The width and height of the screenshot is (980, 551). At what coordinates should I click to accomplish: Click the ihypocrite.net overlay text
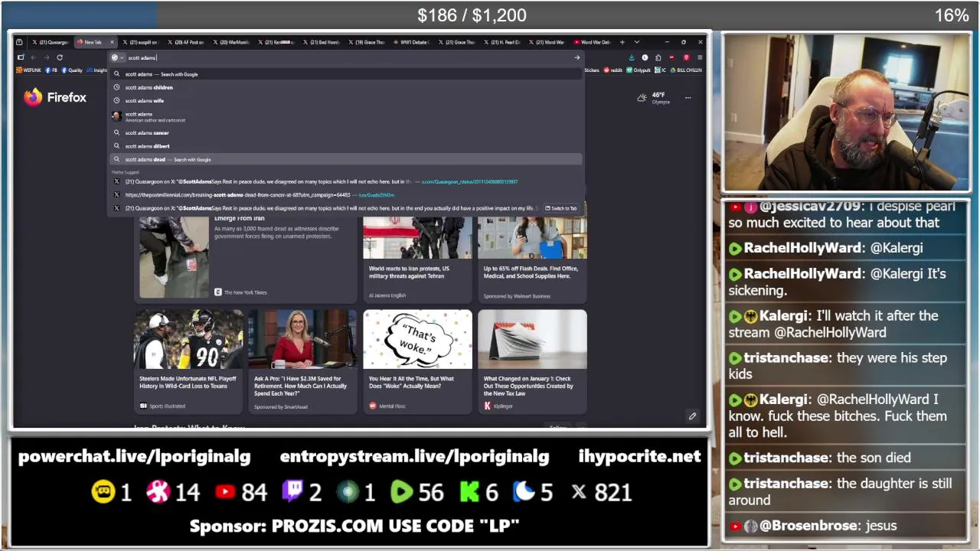tap(639, 457)
